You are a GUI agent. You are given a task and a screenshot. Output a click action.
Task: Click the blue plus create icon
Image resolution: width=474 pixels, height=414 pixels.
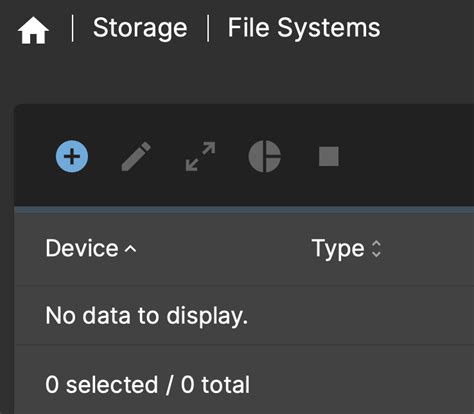[72, 156]
